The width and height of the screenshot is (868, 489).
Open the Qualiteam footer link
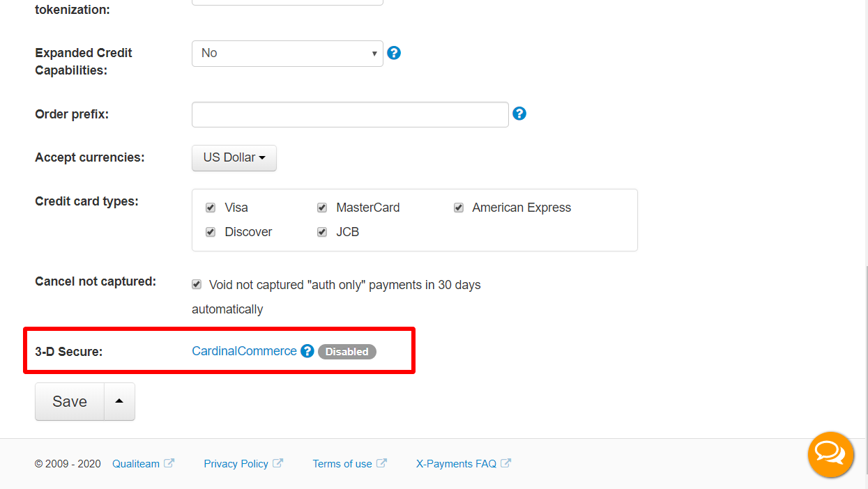point(136,463)
